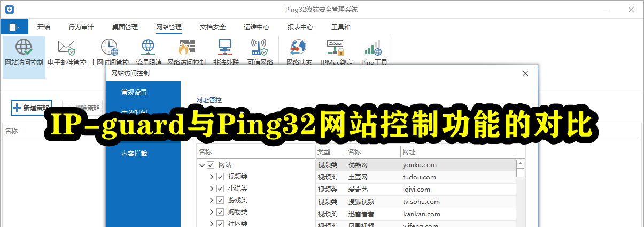This screenshot has width=644, height=227.
Task: Open the 工具箱 ribbon tab
Action: click(x=341, y=27)
